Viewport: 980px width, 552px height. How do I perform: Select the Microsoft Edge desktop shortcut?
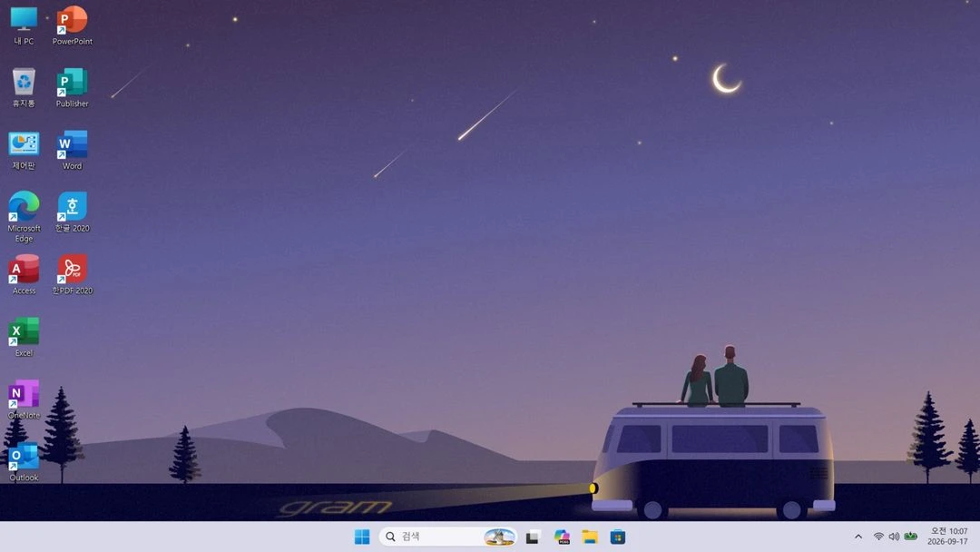24,217
